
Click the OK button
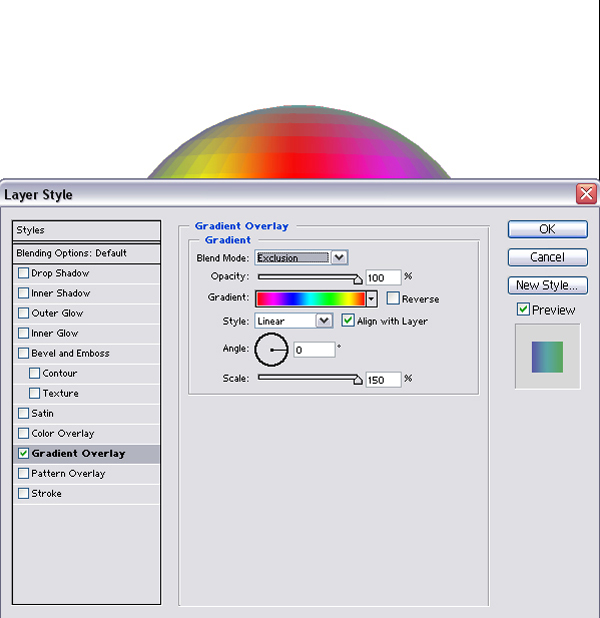pos(548,229)
